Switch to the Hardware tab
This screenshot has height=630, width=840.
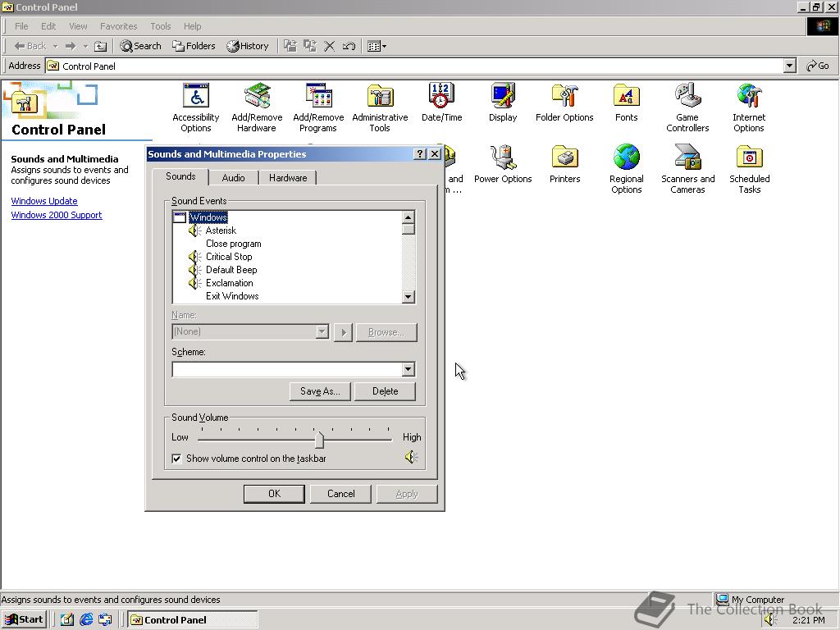coord(288,178)
